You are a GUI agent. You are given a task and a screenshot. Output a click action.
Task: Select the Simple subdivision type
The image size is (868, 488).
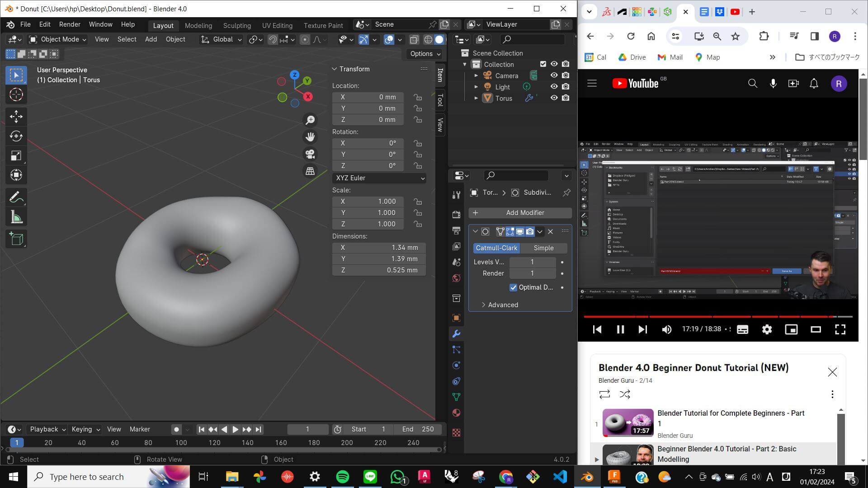543,248
